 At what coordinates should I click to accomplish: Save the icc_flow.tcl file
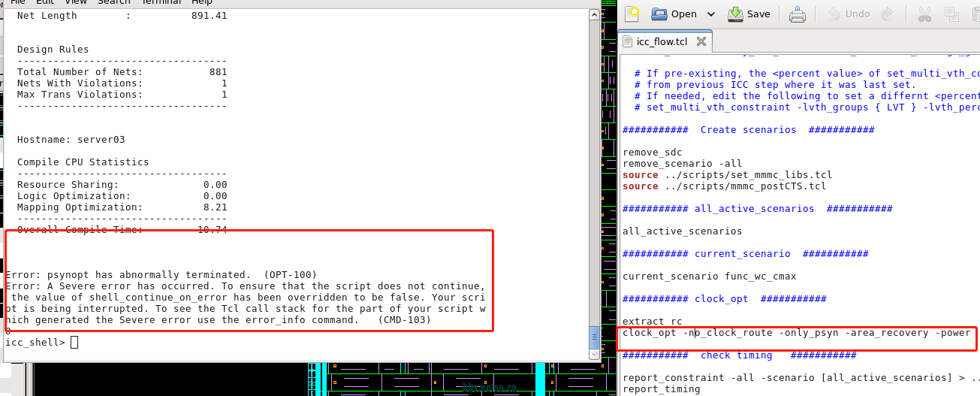(x=749, y=14)
